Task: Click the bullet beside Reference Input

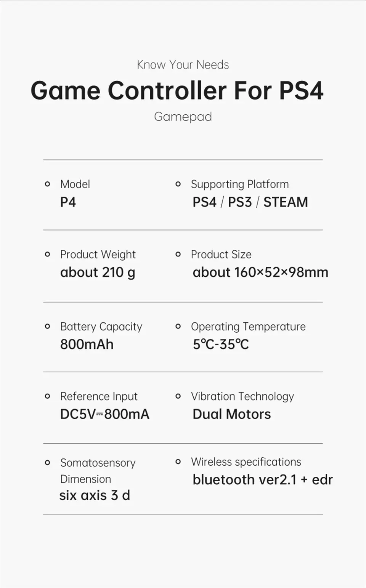Action: pyautogui.click(x=47, y=396)
